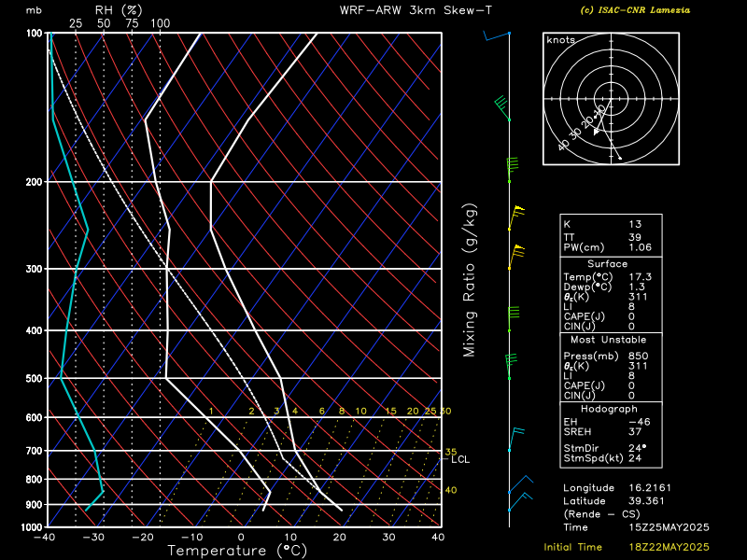Click the 'mb' pressure unit label
This screenshot has height=560, width=747.
pyautogui.click(x=34, y=10)
